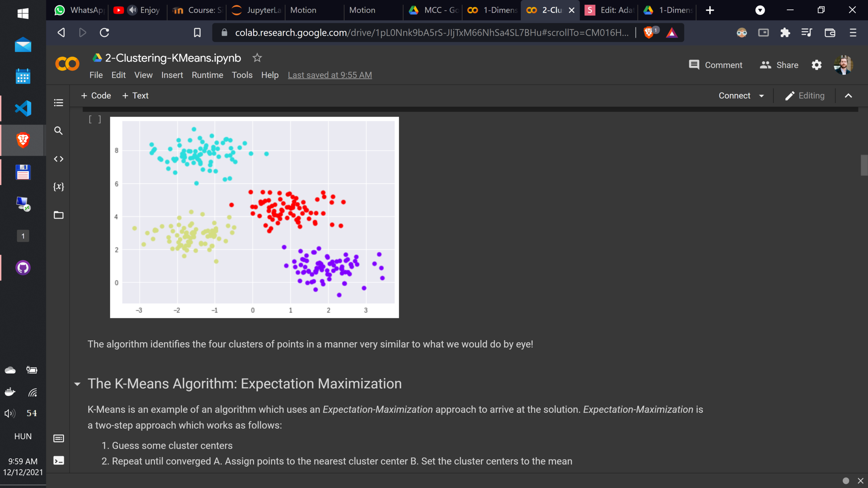Run the empty-bracket code cell
Screen dimensions: 868x488
tap(95, 120)
